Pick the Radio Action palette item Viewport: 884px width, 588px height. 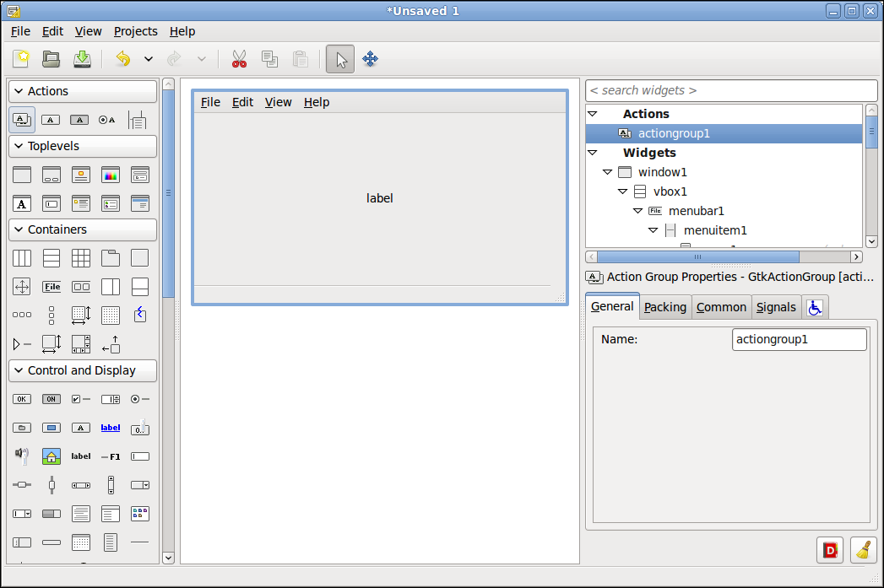tap(106, 120)
